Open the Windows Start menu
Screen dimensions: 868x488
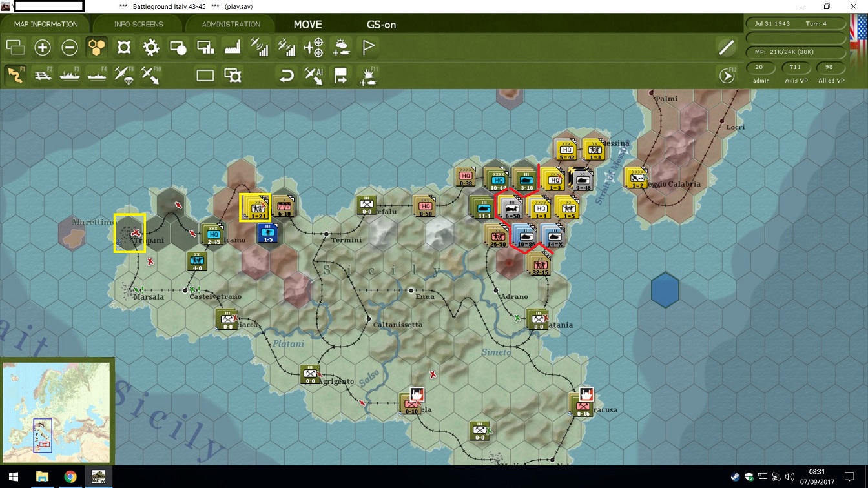14,477
